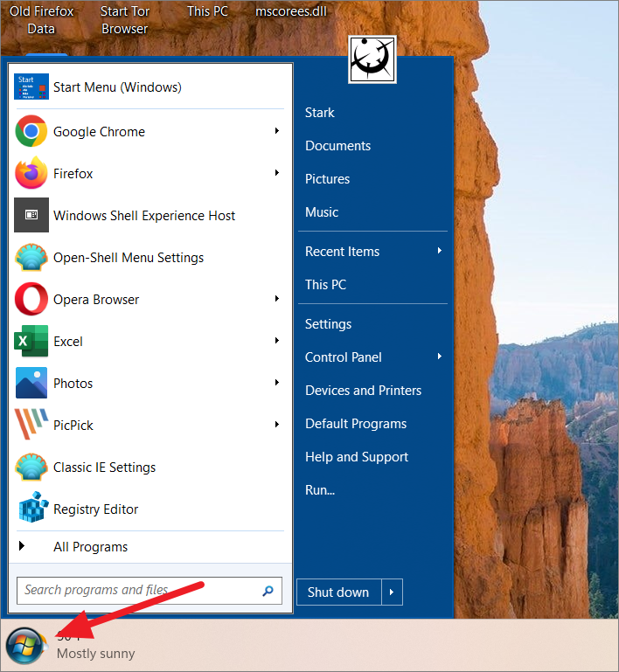Click the Open-Shell Menu Settings shell icon
The image size is (619, 672).
[31, 258]
